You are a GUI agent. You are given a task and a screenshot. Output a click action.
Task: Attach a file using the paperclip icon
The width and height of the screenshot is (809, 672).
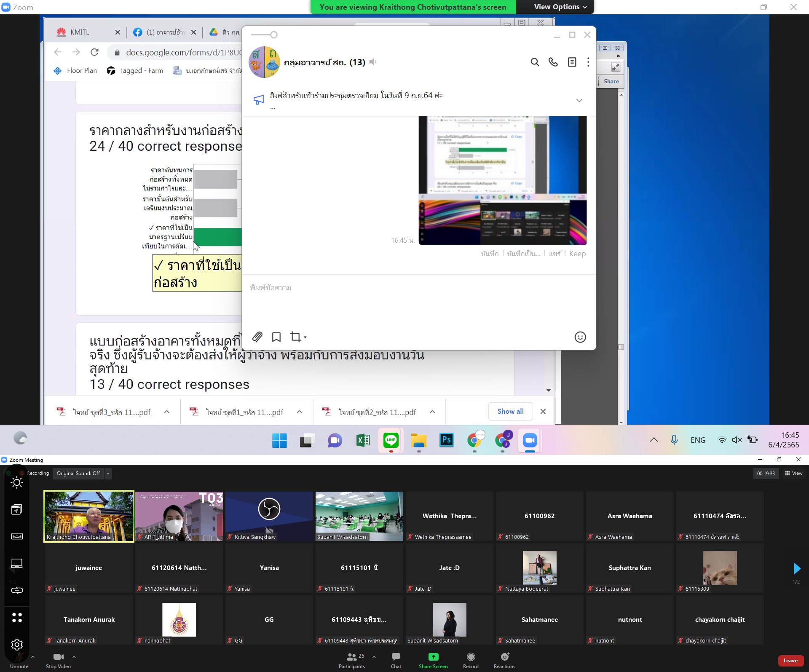(257, 337)
